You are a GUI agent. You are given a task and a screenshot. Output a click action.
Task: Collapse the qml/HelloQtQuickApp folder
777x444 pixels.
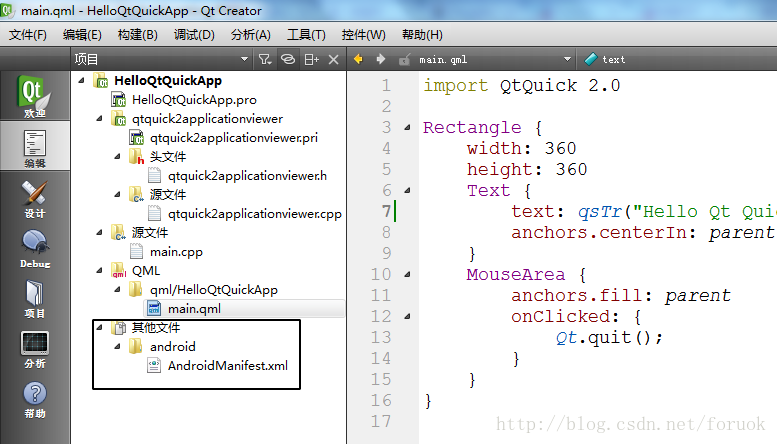(x=117, y=289)
